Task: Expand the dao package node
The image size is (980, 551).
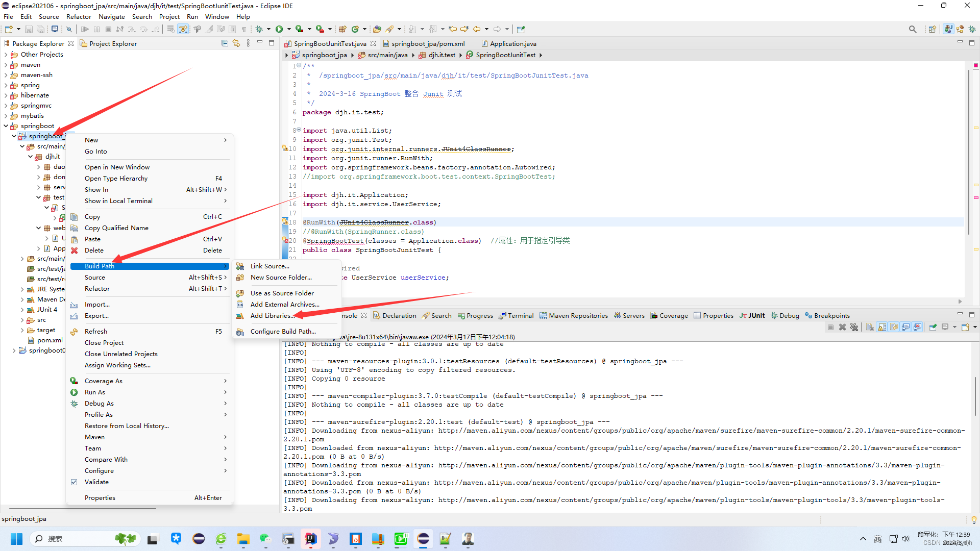Action: (38, 167)
